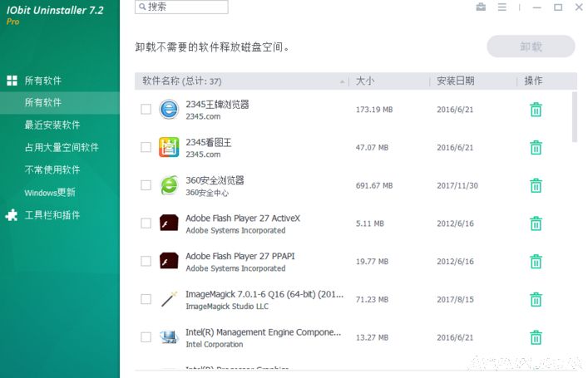Click Intel(R) Management Engine Compone... name
Image resolution: width=588 pixels, height=378 pixels.
tap(264, 332)
